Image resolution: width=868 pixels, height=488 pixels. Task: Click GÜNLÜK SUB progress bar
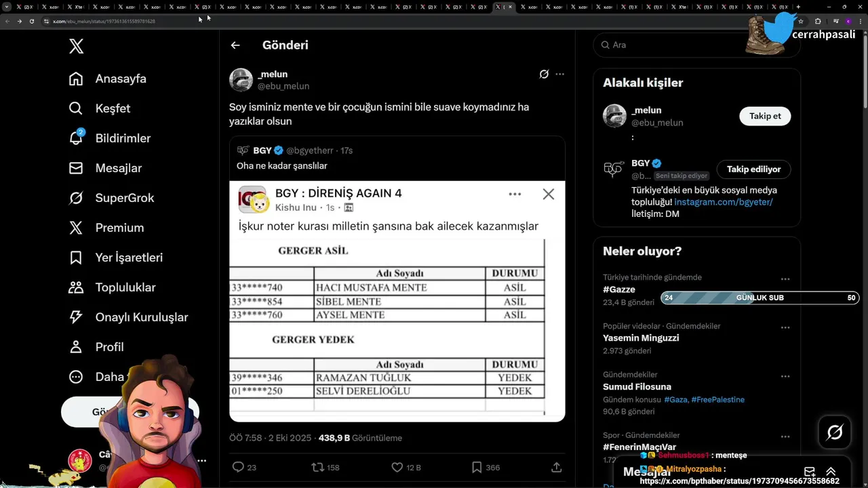point(760,298)
